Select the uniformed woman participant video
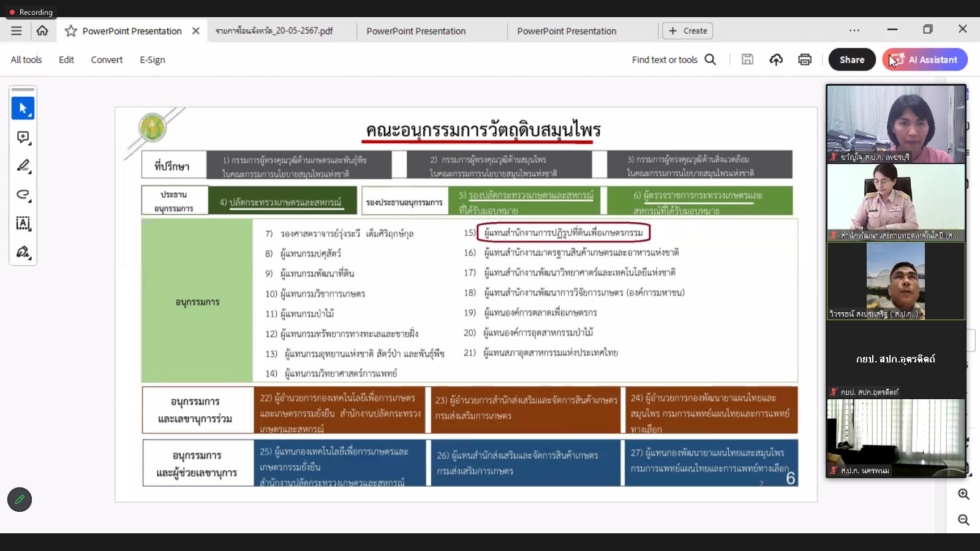The image size is (980, 551). click(895, 202)
